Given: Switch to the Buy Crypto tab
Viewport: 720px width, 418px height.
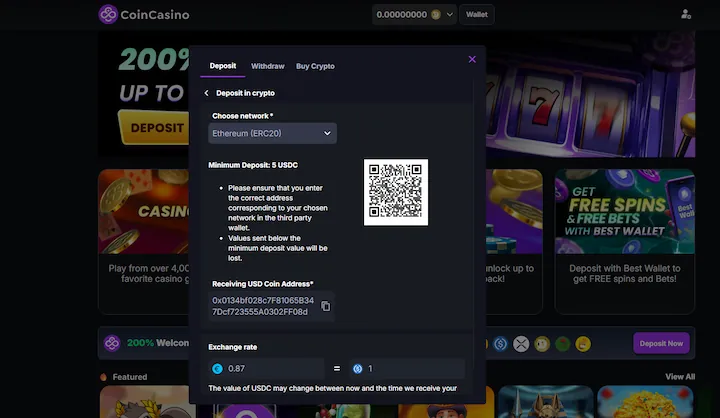Looking at the screenshot, I should coord(315,66).
